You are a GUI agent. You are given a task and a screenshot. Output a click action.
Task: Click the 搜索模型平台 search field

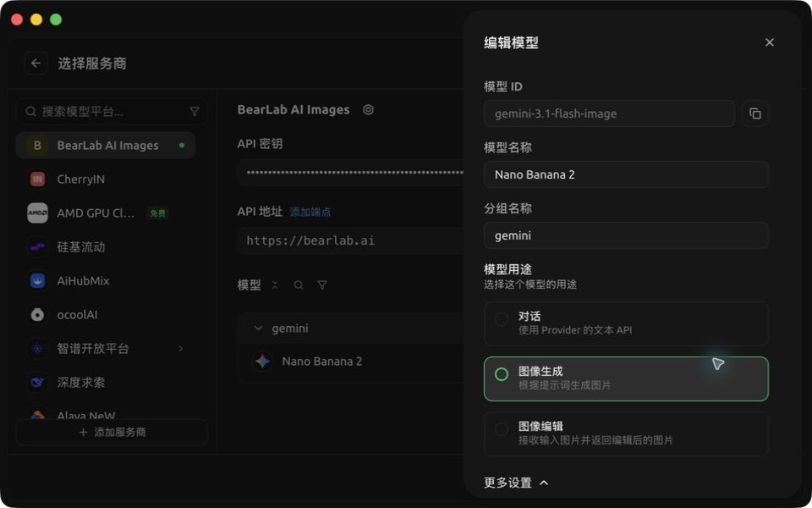pyautogui.click(x=112, y=112)
